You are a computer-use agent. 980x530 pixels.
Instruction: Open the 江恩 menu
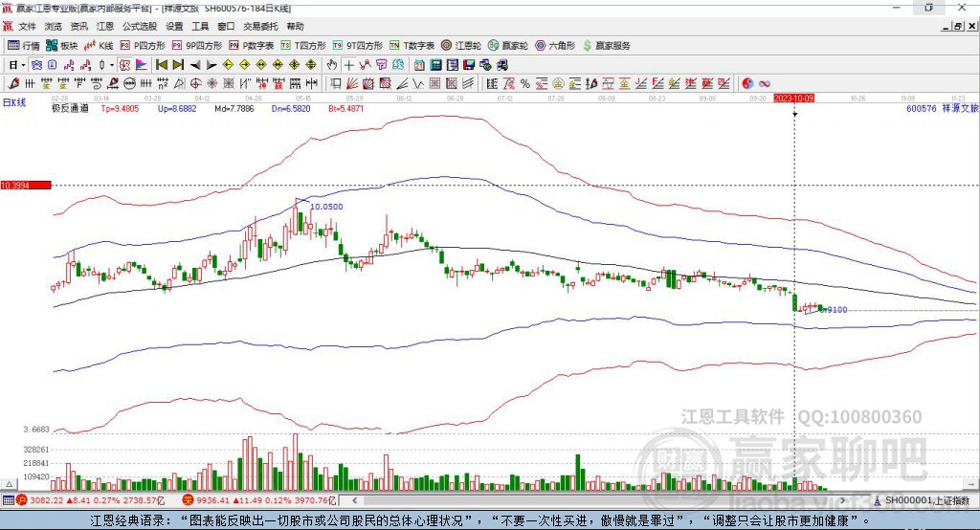[x=105, y=26]
